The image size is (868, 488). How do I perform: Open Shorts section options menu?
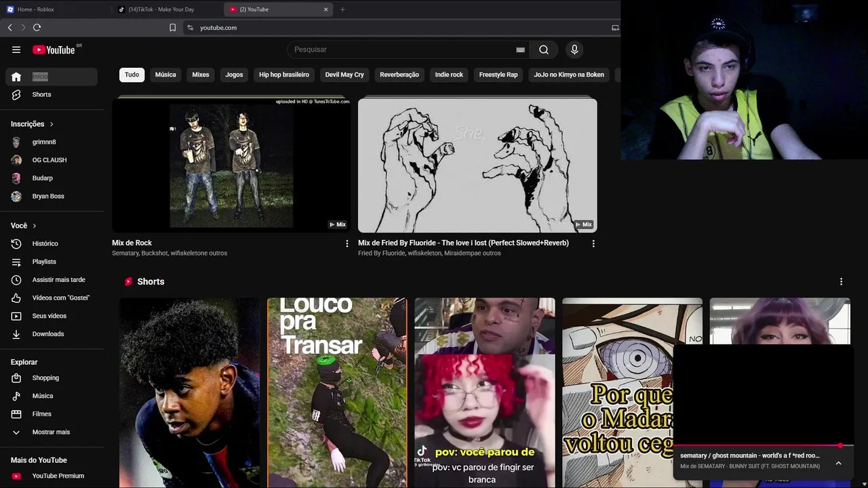click(x=841, y=282)
